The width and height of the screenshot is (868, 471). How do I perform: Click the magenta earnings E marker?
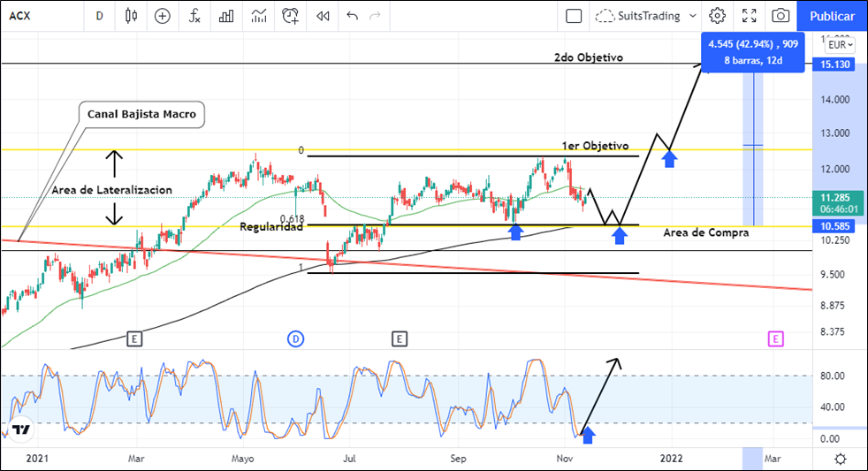[x=775, y=338]
